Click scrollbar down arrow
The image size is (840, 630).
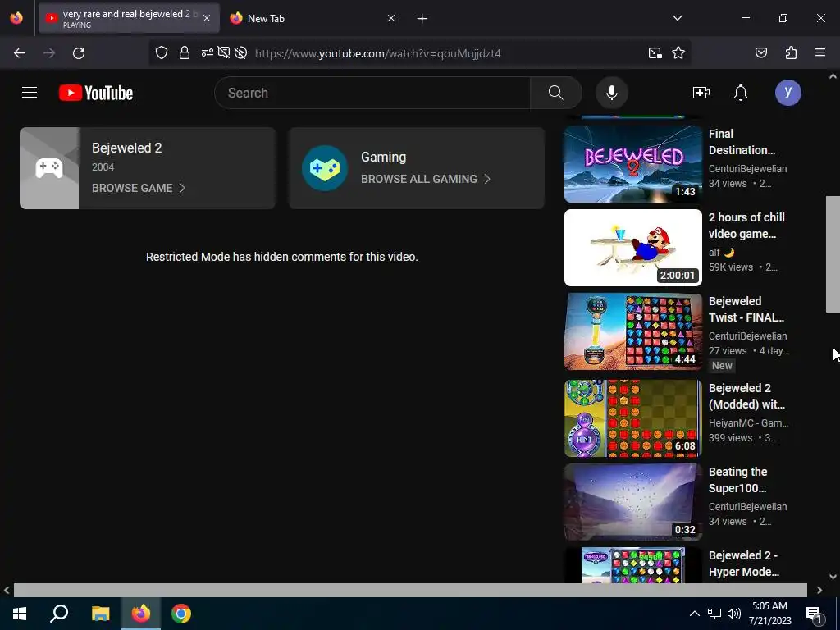coord(833,577)
